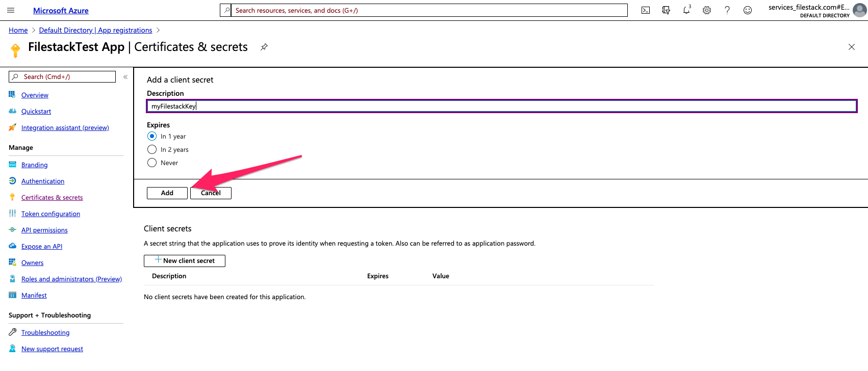Image resolution: width=868 pixels, height=371 pixels.
Task: Close the Certificates & secrets blade
Action: tap(852, 47)
